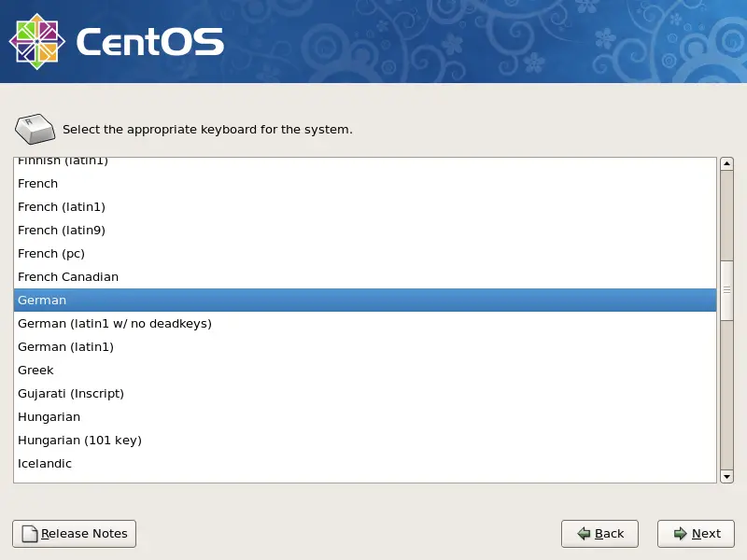Click the scrollbar down arrow

click(726, 476)
